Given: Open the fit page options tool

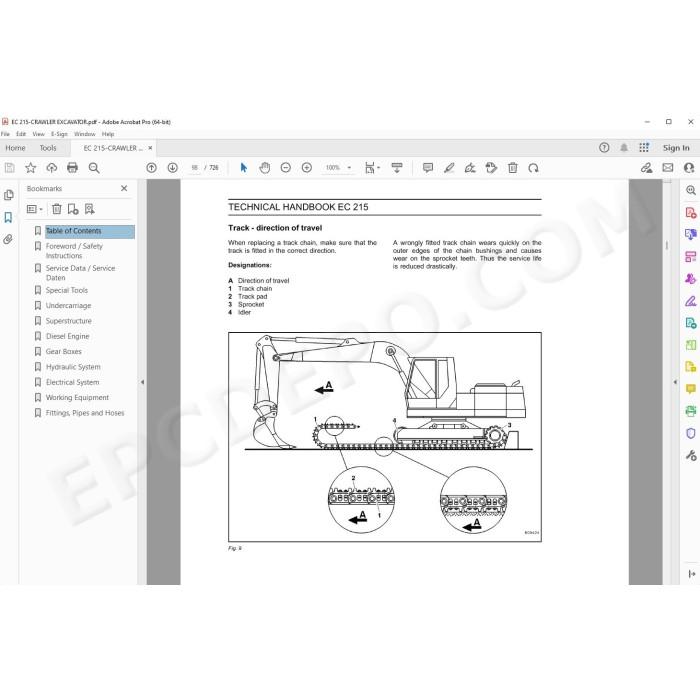Looking at the screenshot, I should coord(372,168).
